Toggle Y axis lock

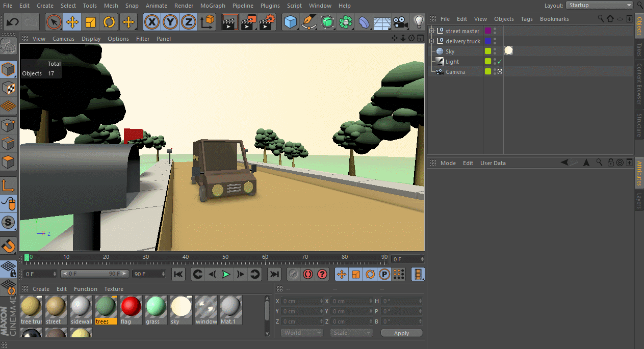click(x=170, y=22)
